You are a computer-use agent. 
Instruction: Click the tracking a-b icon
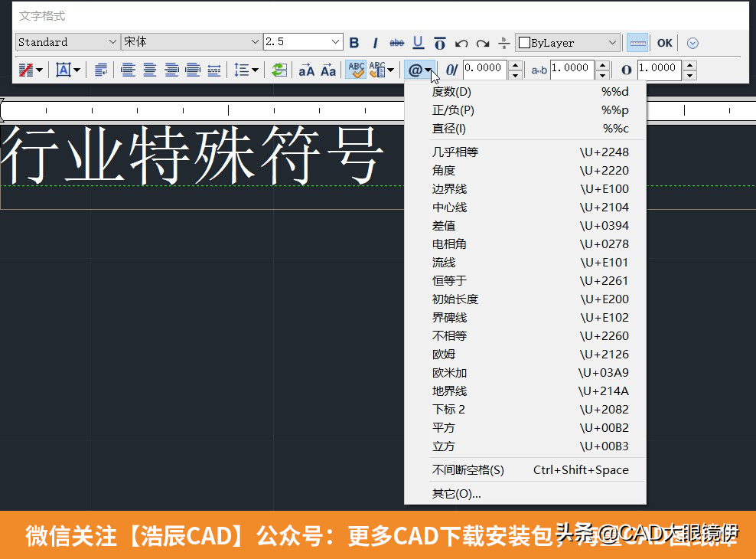coord(539,70)
